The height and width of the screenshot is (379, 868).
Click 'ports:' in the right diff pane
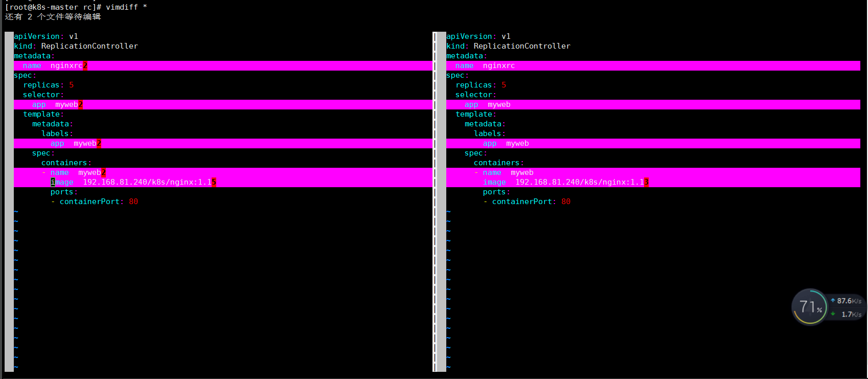click(496, 192)
